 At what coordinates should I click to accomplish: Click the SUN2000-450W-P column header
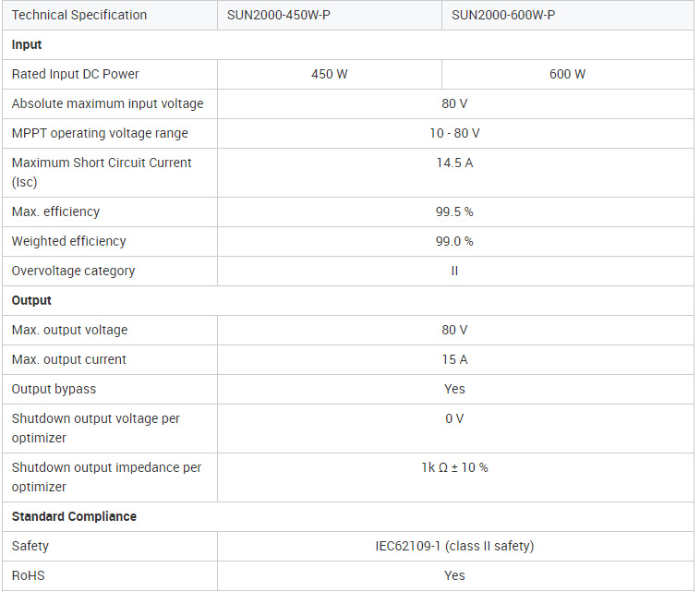(279, 15)
